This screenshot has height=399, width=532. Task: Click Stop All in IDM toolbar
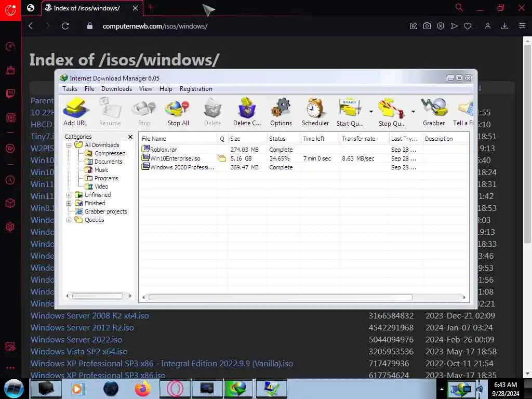(178, 112)
